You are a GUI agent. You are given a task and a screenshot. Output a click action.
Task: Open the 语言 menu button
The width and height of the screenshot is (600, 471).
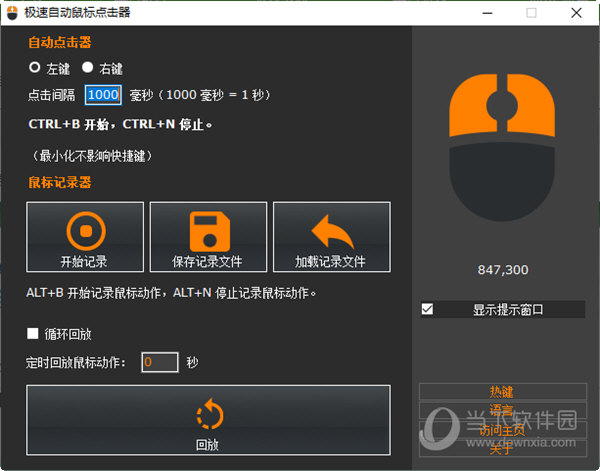click(x=503, y=411)
